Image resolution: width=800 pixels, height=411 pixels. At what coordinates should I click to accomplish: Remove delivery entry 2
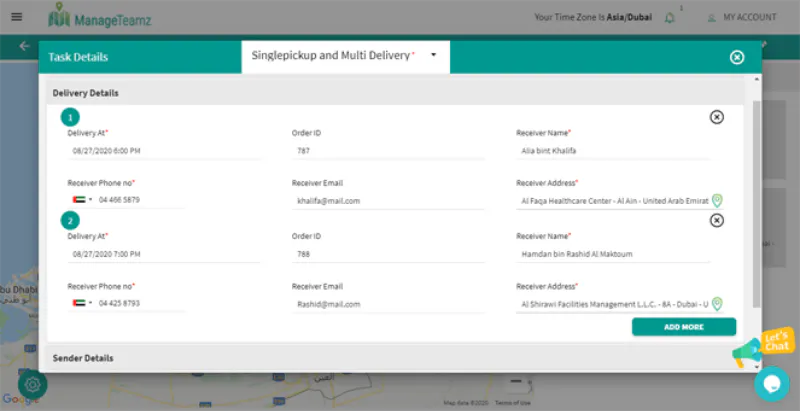point(717,220)
